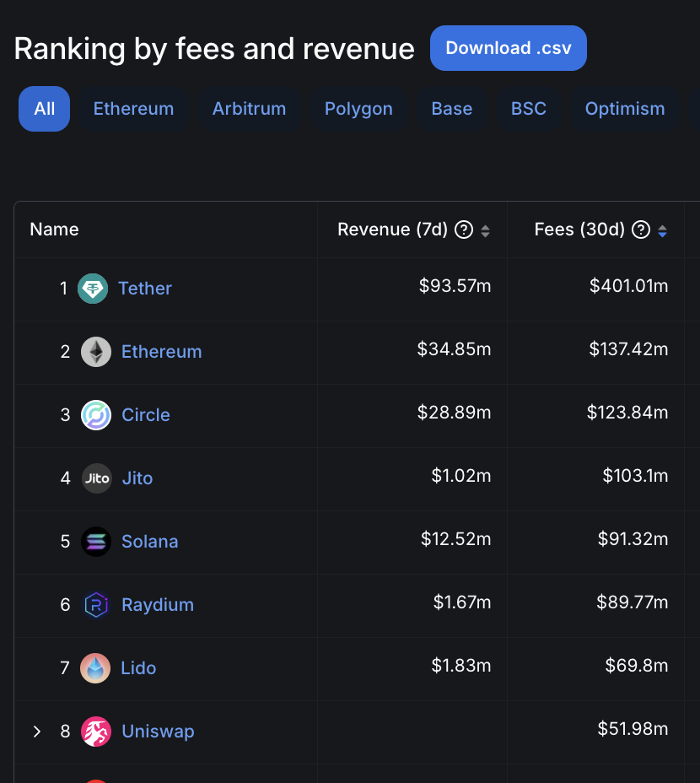The width and height of the screenshot is (700, 783).
Task: Click the Raydium logo icon
Action: [96, 605]
